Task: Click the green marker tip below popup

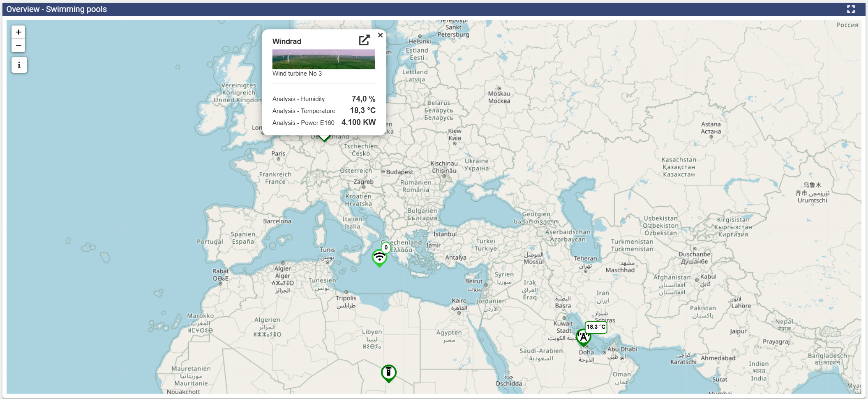Action: 324,139
